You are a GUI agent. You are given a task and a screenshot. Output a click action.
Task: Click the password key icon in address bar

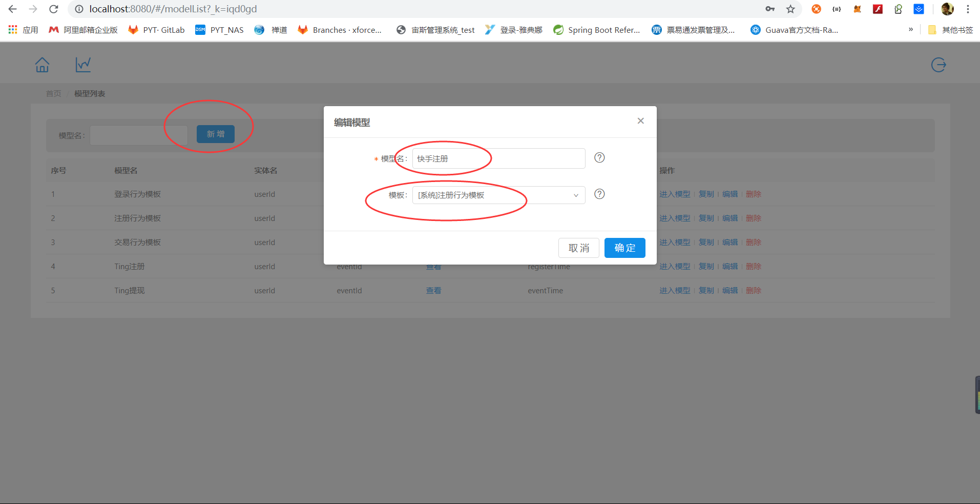770,9
